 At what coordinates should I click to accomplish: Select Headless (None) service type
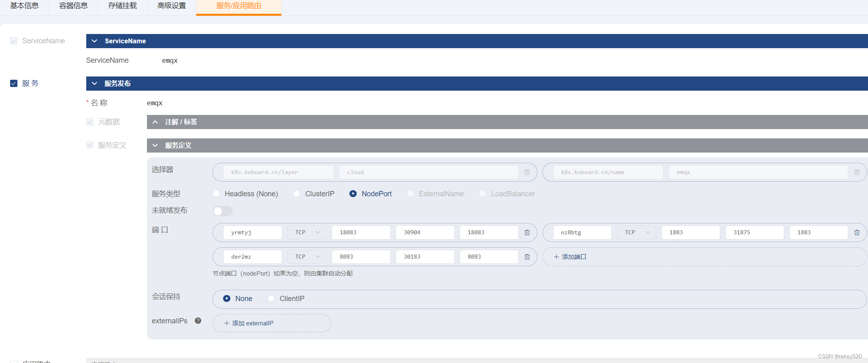coord(217,194)
